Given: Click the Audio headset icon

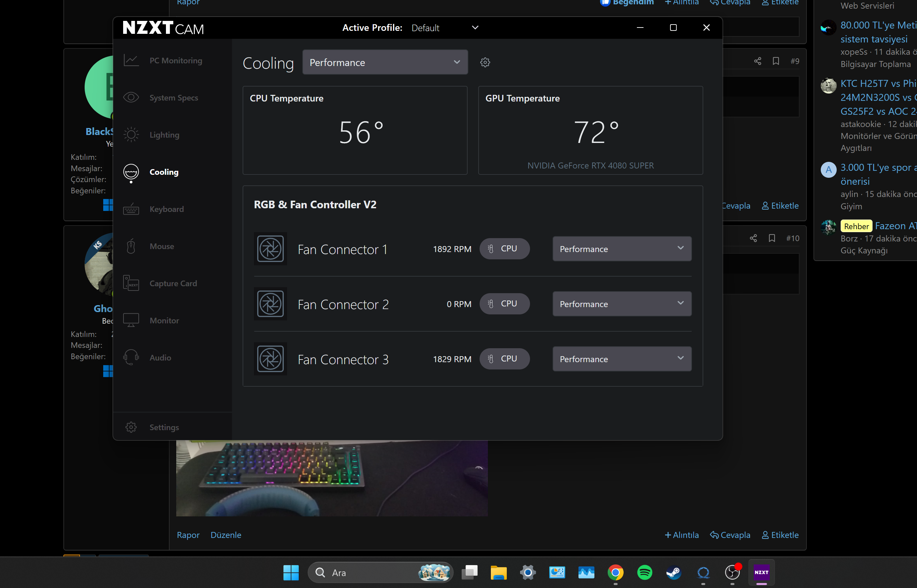Looking at the screenshot, I should tap(131, 358).
